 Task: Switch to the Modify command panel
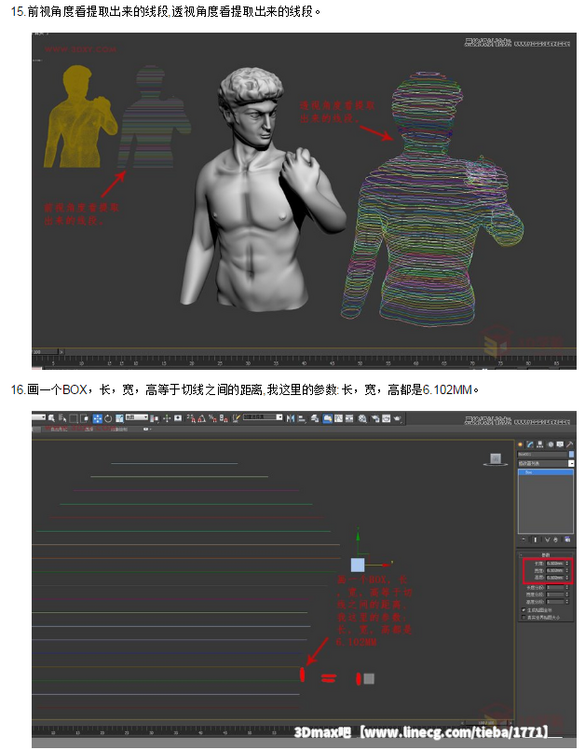pyautogui.click(x=530, y=444)
